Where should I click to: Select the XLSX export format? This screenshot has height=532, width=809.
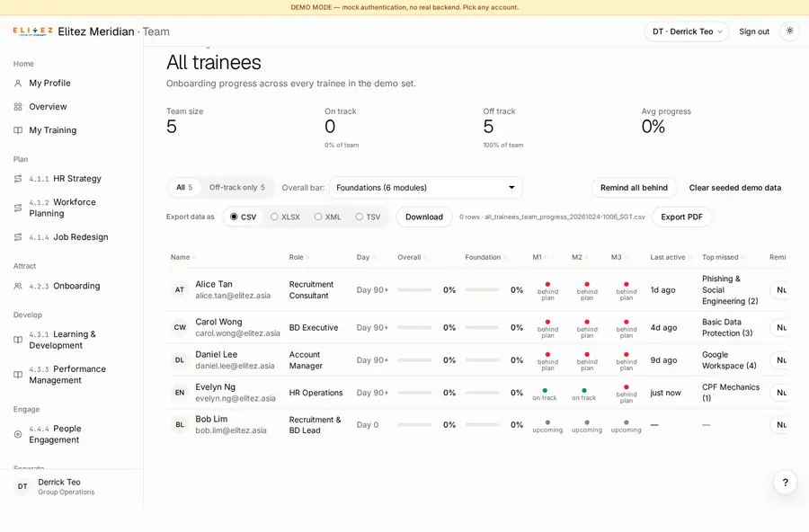point(285,217)
